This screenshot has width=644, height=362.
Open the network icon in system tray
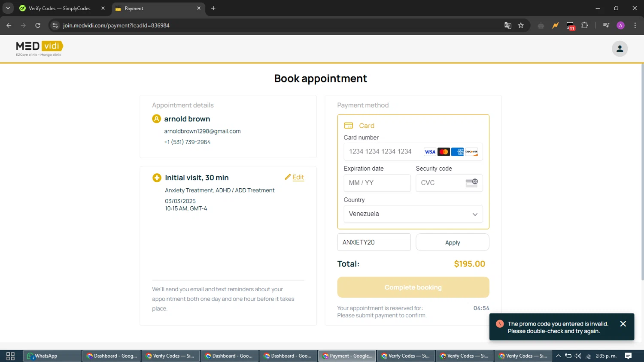[588, 356]
